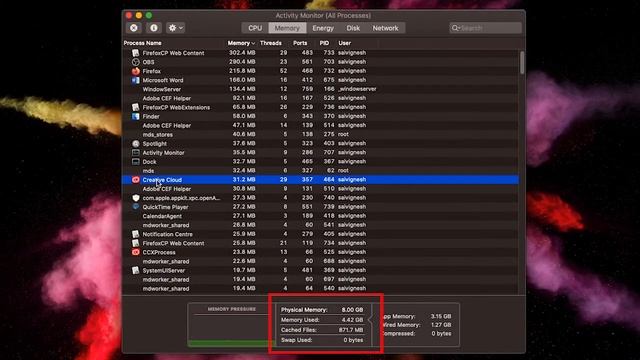Screen dimensions: 640x360
Task: Select FirefoxCP Web Content icon at 302.4 MB
Action: pyautogui.click(x=136, y=53)
